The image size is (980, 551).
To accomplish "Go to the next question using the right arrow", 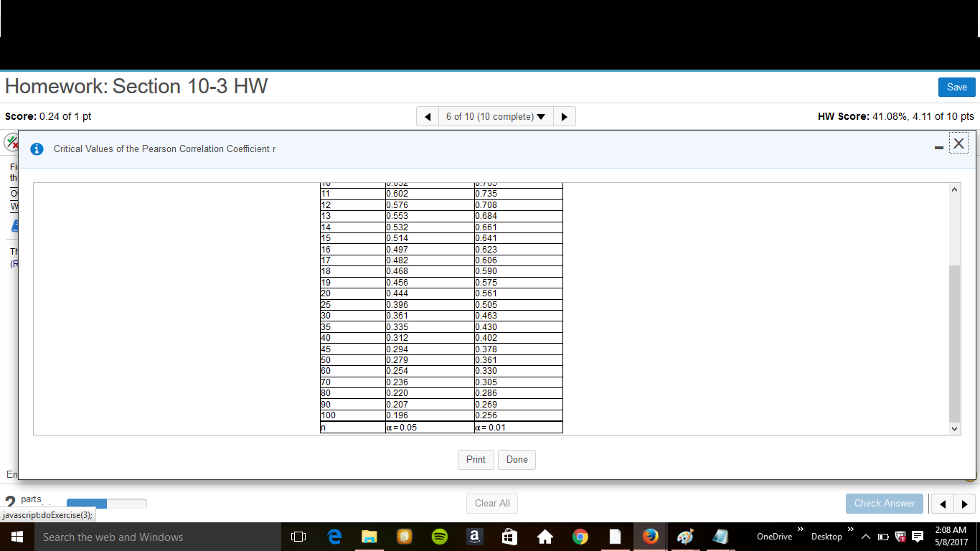I will [x=565, y=116].
